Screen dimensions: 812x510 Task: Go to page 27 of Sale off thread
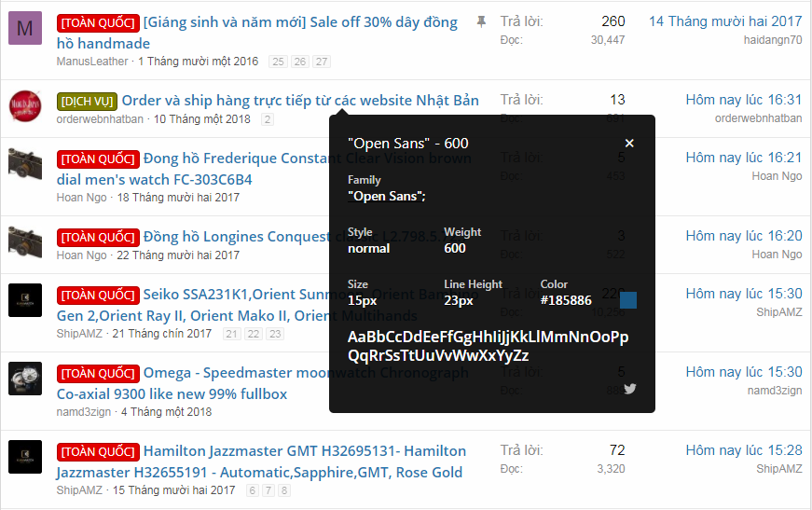pos(322,62)
